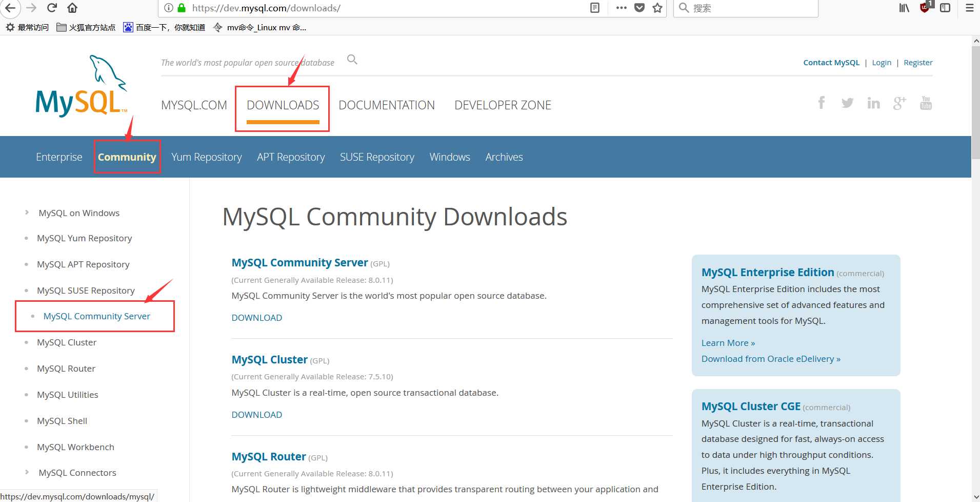
Task: Open MySQL Workbench in sidebar
Action: tap(75, 447)
